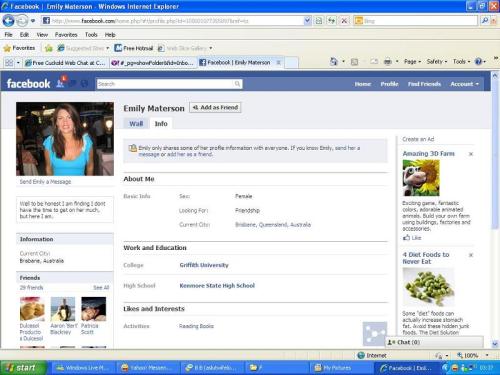The height and width of the screenshot is (375, 500).
Task: Click the IE Home icon in command bar
Action: (334, 62)
